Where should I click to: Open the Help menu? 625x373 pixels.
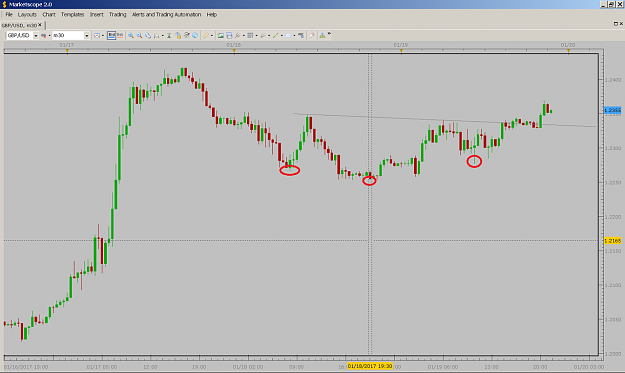[211, 14]
